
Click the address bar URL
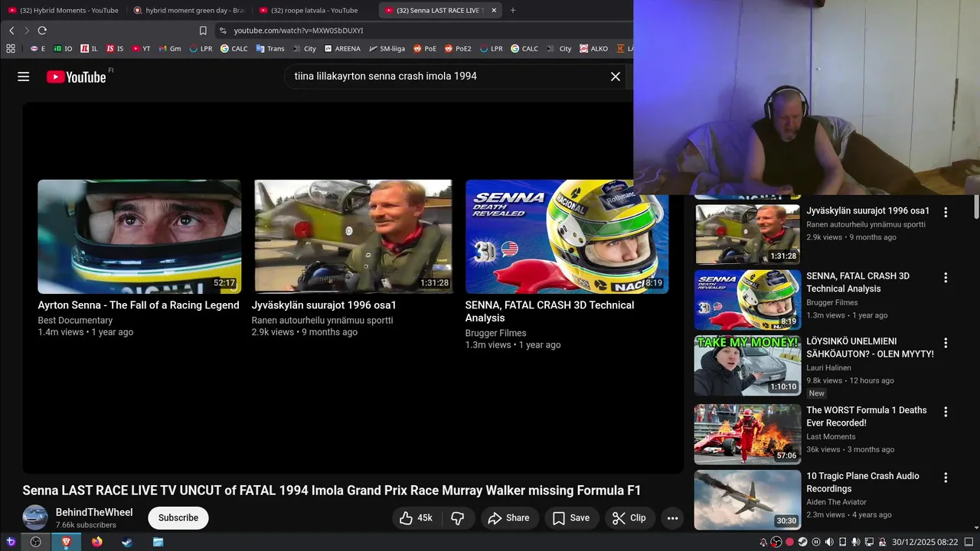(x=299, y=31)
